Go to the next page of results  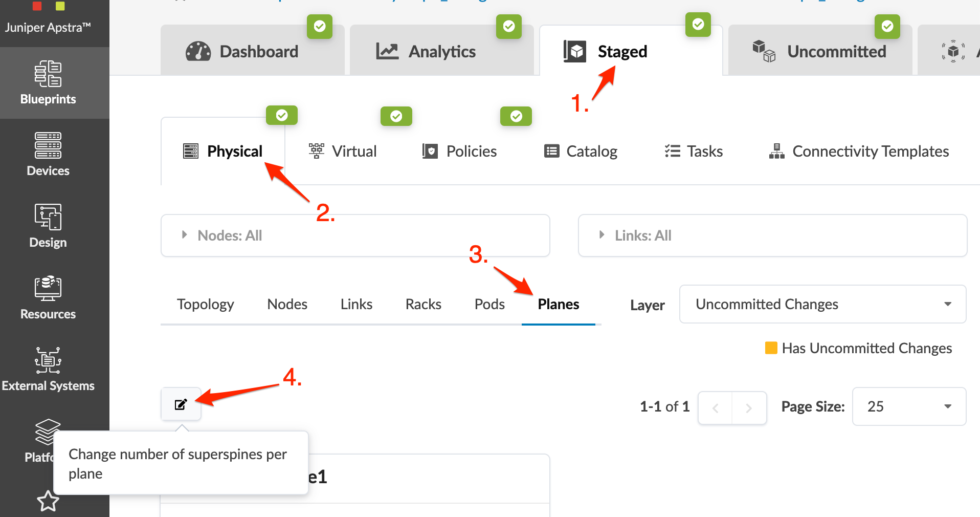[749, 408]
